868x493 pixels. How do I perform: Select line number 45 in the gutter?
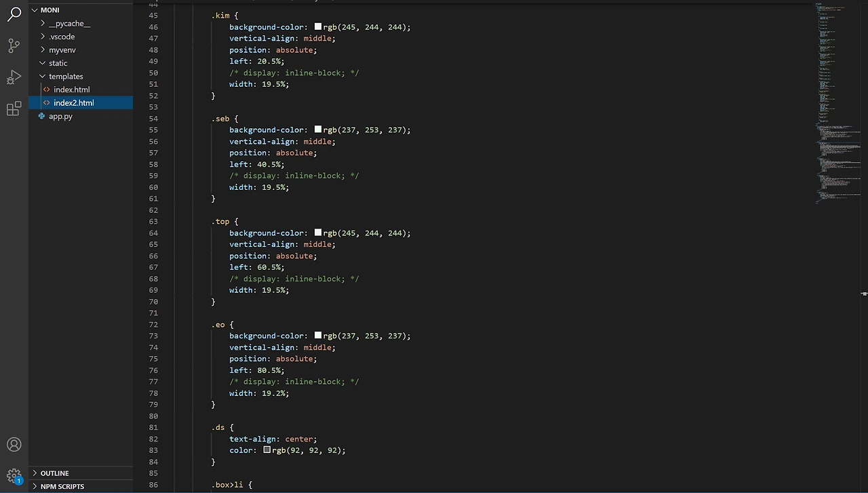coord(153,16)
